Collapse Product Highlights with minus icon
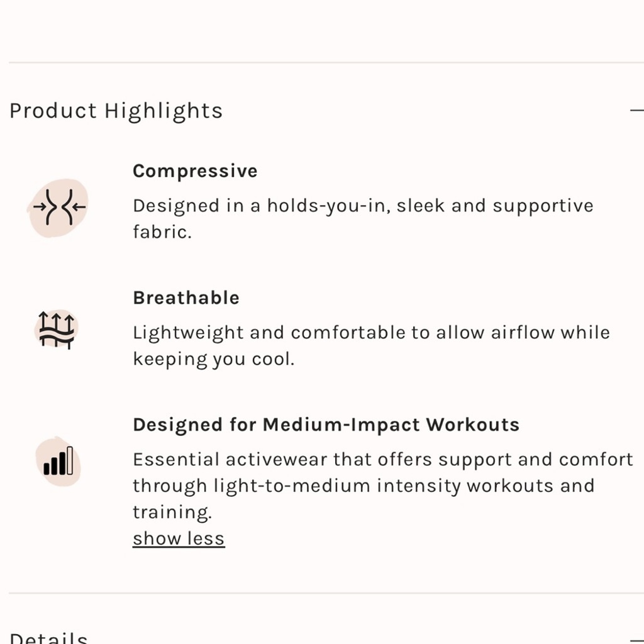 coord(637,111)
